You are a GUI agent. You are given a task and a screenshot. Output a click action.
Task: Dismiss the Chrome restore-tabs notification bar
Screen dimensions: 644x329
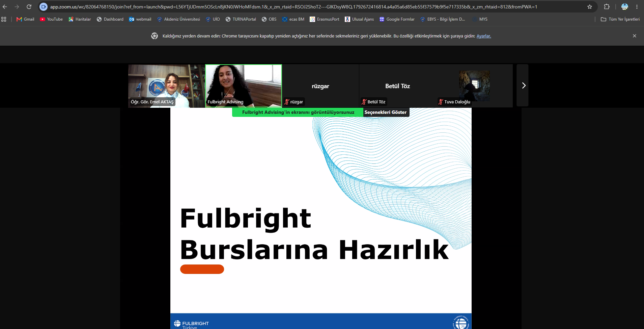(635, 36)
